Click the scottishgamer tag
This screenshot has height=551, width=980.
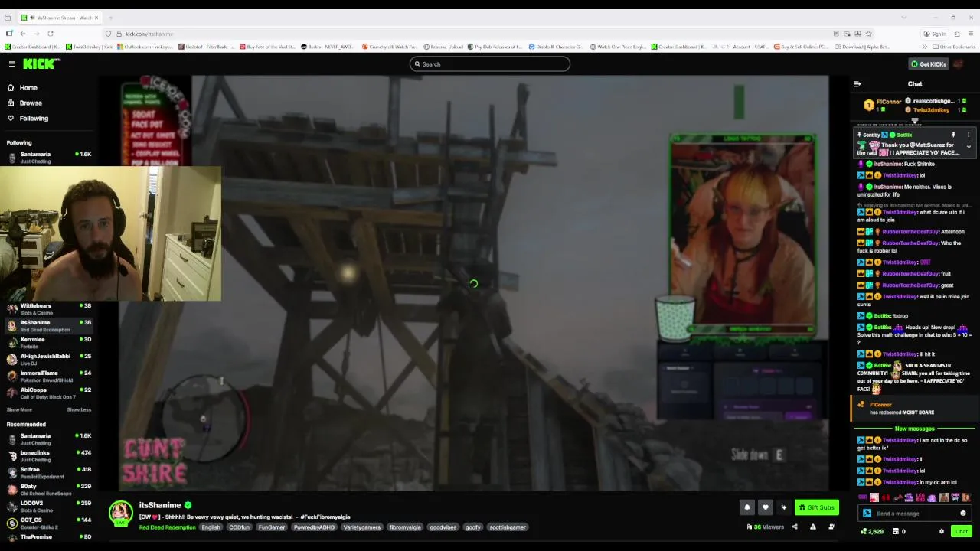[x=508, y=527]
